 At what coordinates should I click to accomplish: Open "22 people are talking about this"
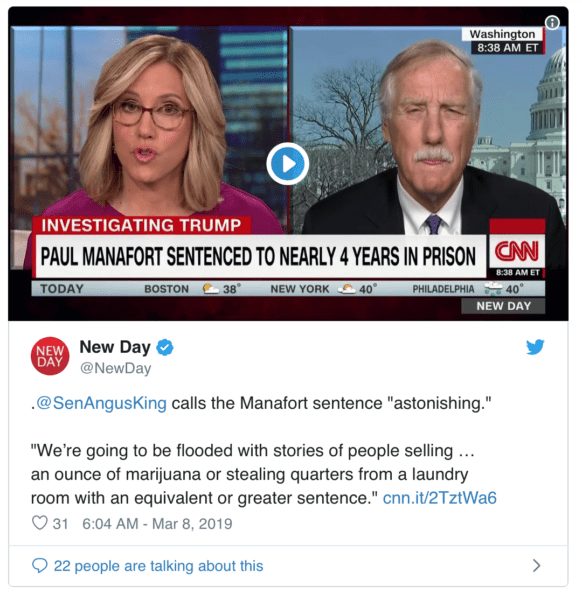point(158,566)
